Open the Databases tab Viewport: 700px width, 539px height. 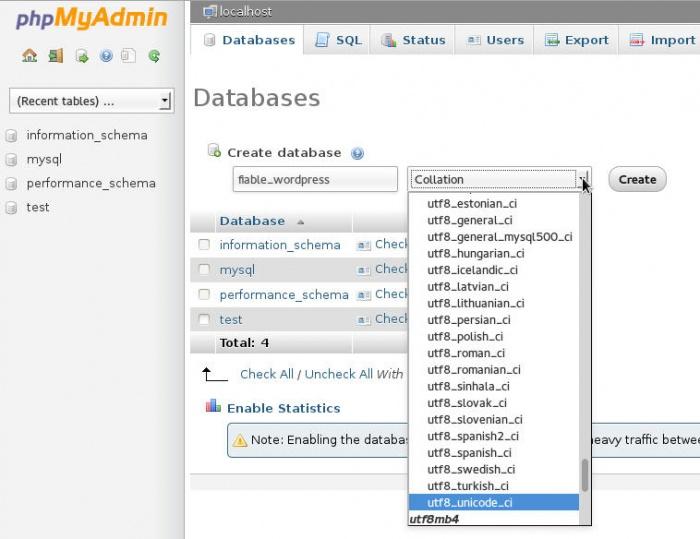click(x=248, y=40)
